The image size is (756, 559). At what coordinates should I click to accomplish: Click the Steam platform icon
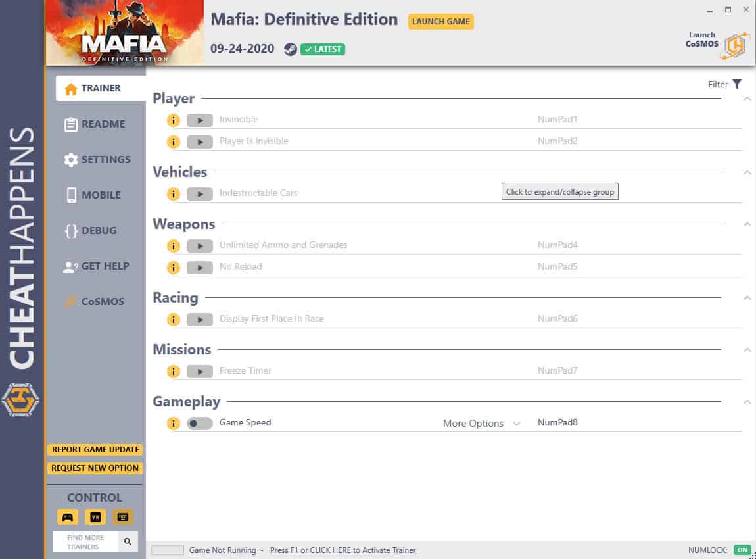[290, 49]
